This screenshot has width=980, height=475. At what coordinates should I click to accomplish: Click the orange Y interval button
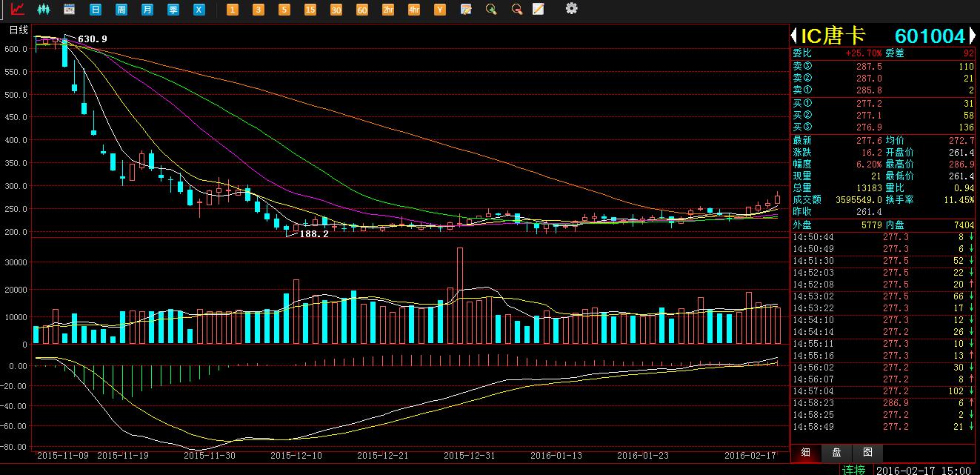pyautogui.click(x=440, y=10)
